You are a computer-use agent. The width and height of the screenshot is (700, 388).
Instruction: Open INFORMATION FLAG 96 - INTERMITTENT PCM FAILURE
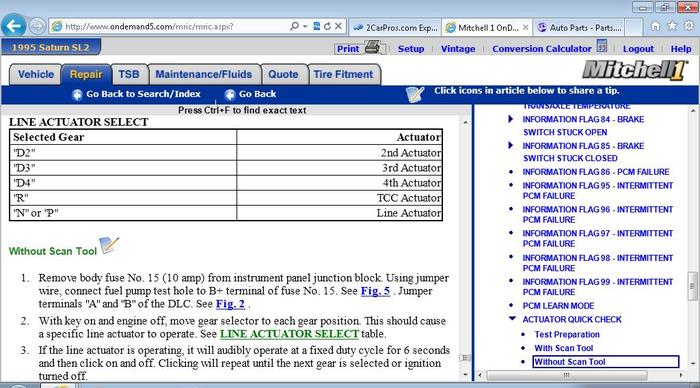(597, 215)
